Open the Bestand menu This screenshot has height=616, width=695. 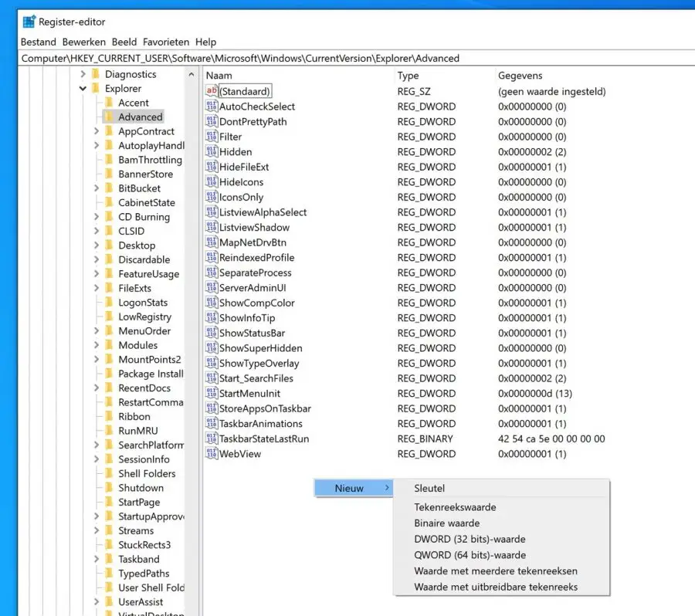click(x=39, y=42)
